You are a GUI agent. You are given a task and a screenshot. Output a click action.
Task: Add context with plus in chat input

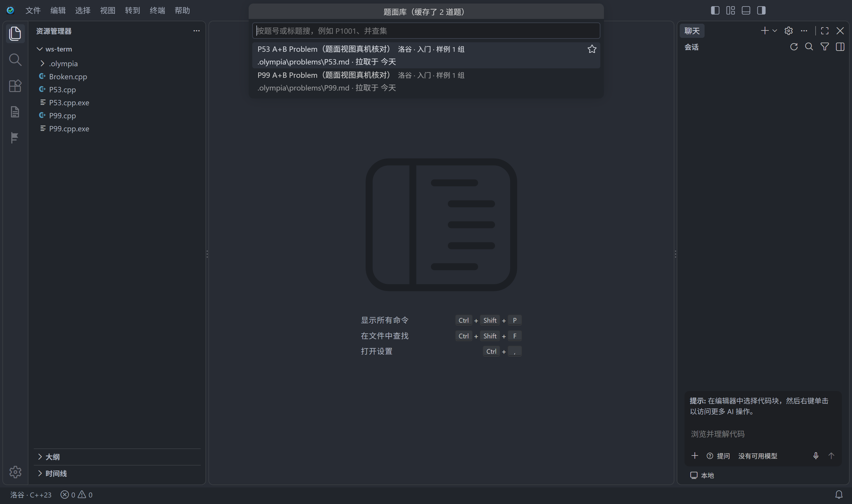(x=695, y=456)
